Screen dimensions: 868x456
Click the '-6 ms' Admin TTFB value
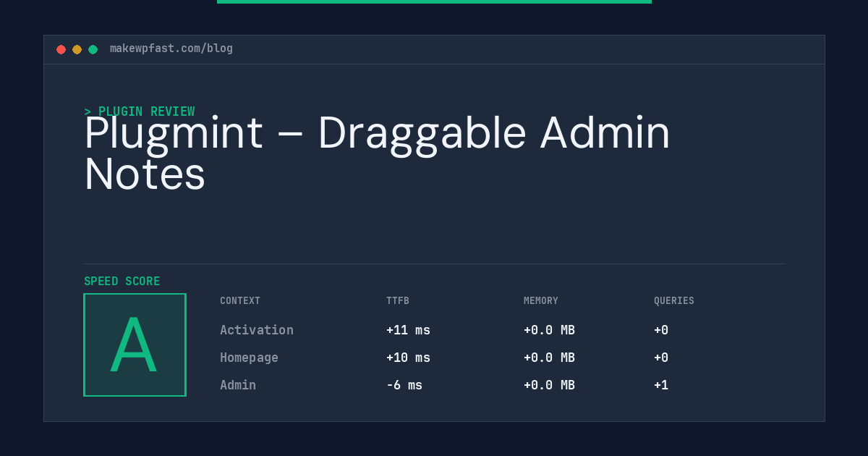[x=404, y=385]
